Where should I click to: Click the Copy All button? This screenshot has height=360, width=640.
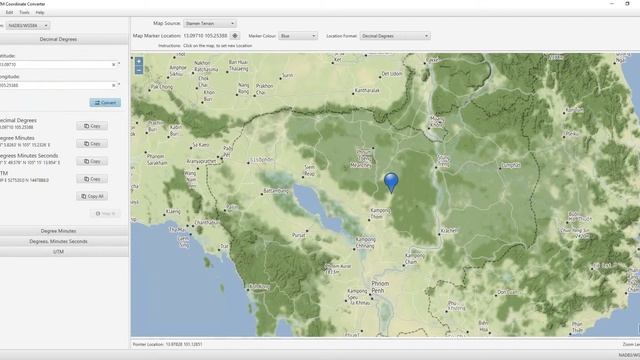pos(92,196)
